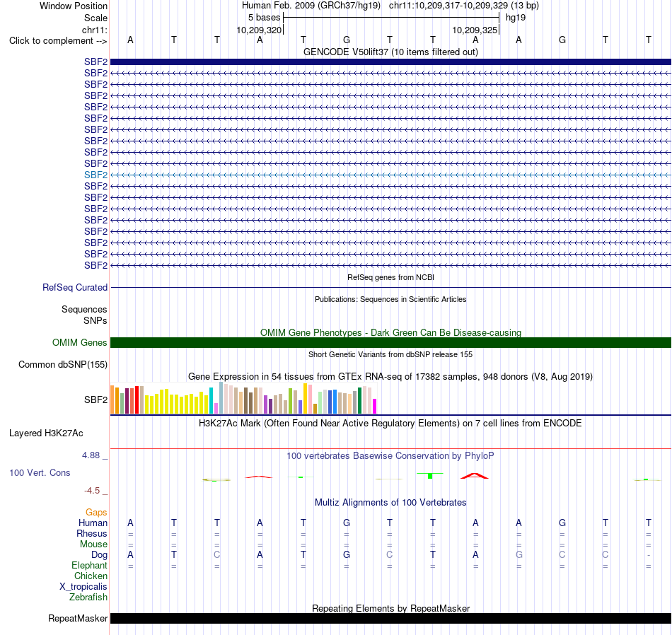Image resolution: width=672 pixels, height=635 pixels.
Task: Click the 'Mouse' alignment row label
Action: [x=93, y=544]
